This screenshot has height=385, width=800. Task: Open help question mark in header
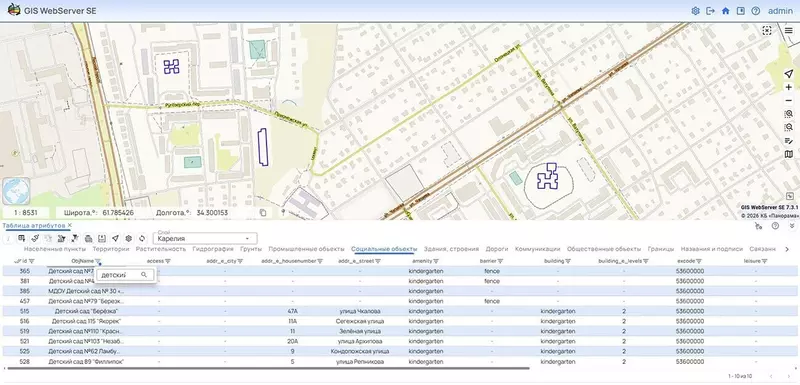(x=756, y=11)
